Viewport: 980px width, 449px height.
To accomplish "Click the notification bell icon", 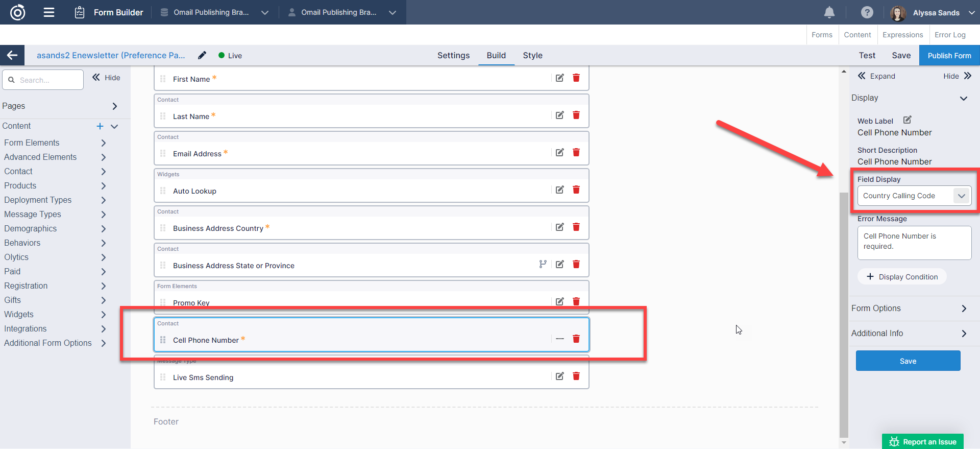I will pos(829,12).
